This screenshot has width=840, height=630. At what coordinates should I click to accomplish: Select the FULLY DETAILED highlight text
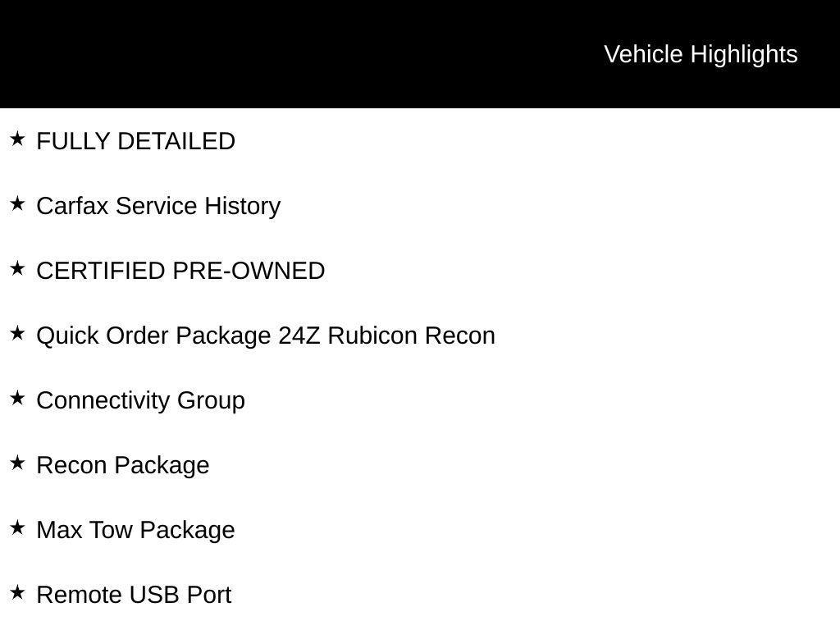136,141
